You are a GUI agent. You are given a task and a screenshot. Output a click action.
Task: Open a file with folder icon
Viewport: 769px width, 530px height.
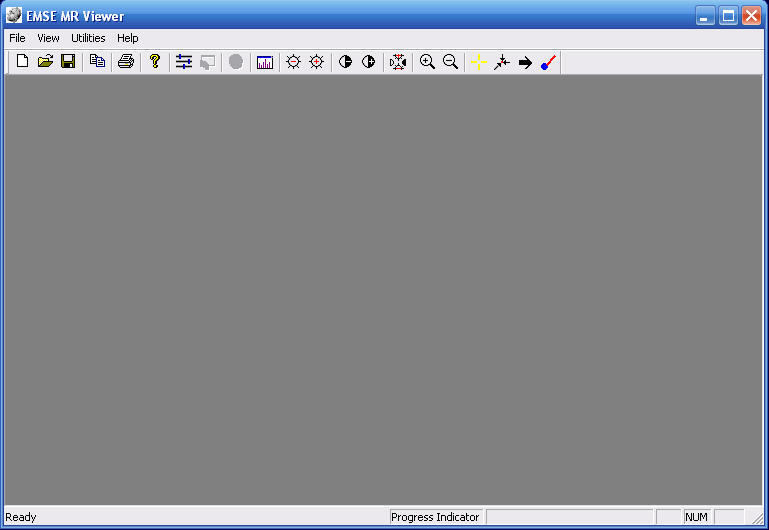click(45, 62)
